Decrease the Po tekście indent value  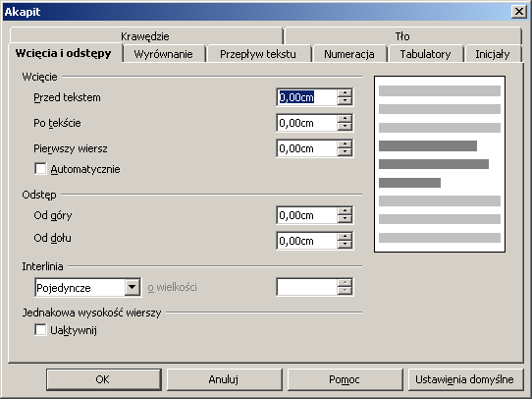pyautogui.click(x=345, y=127)
